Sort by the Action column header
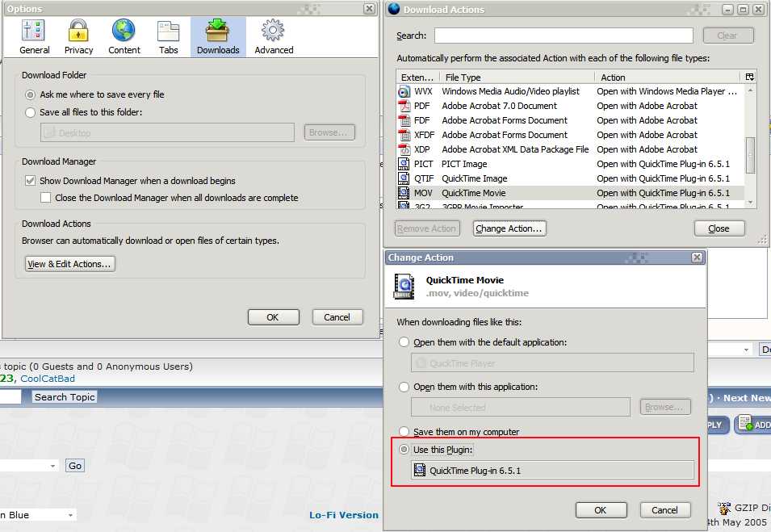The height and width of the screenshot is (532, 771). [x=668, y=77]
